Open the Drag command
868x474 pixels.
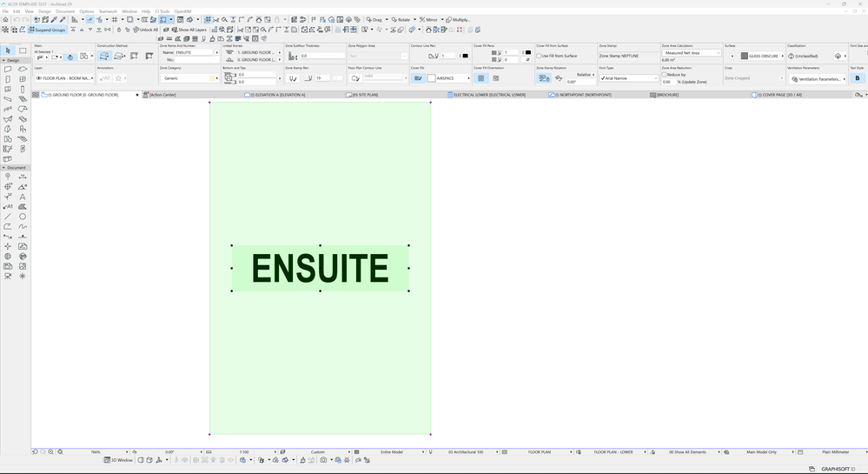point(374,19)
